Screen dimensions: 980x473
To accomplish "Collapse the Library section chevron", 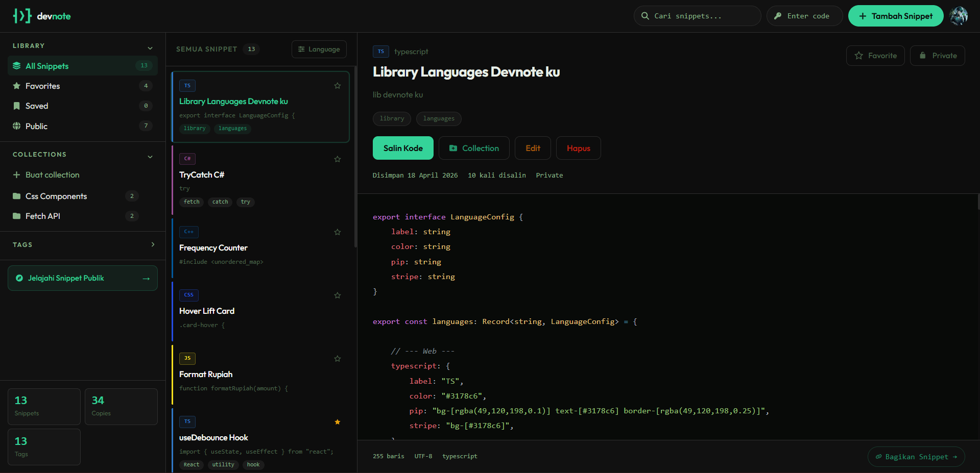I will point(150,48).
